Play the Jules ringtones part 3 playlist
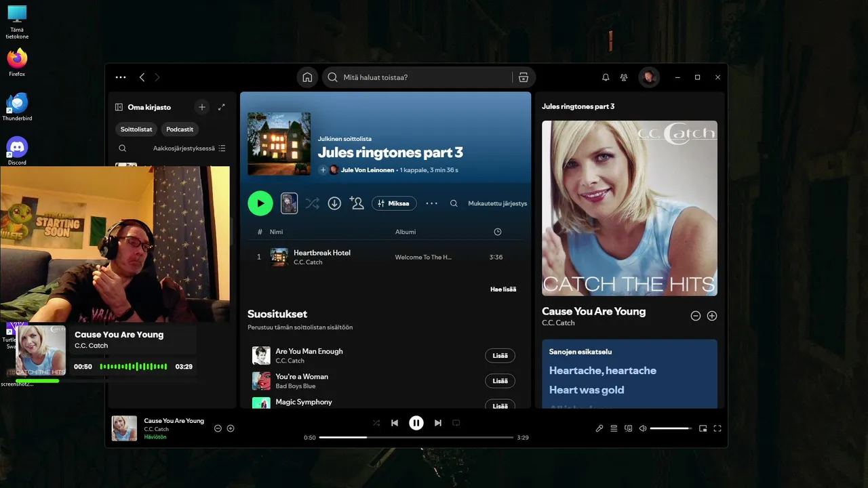 click(x=260, y=203)
